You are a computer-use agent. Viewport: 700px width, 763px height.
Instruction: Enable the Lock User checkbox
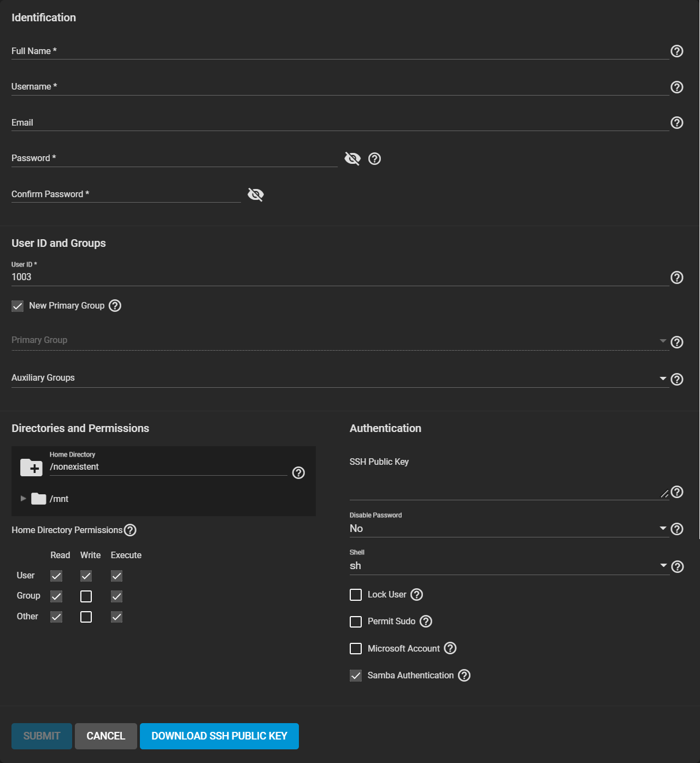(356, 595)
